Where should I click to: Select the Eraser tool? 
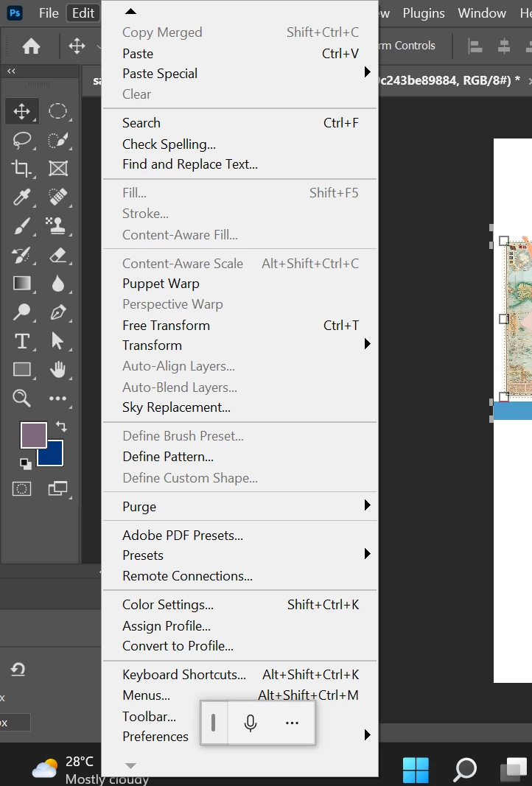coord(57,255)
